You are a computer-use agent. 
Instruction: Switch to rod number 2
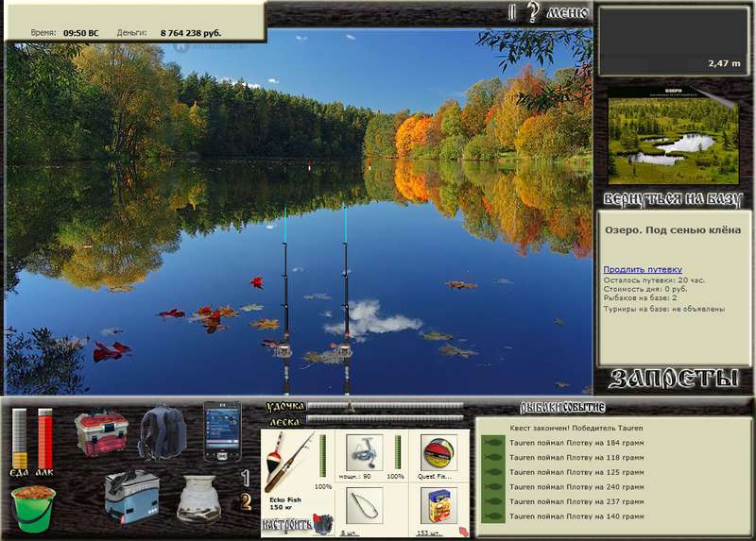(246, 502)
